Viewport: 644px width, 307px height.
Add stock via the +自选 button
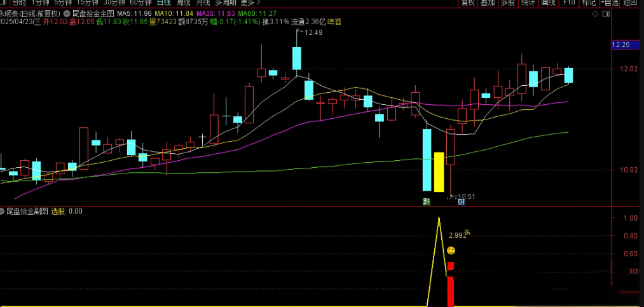[x=608, y=3]
